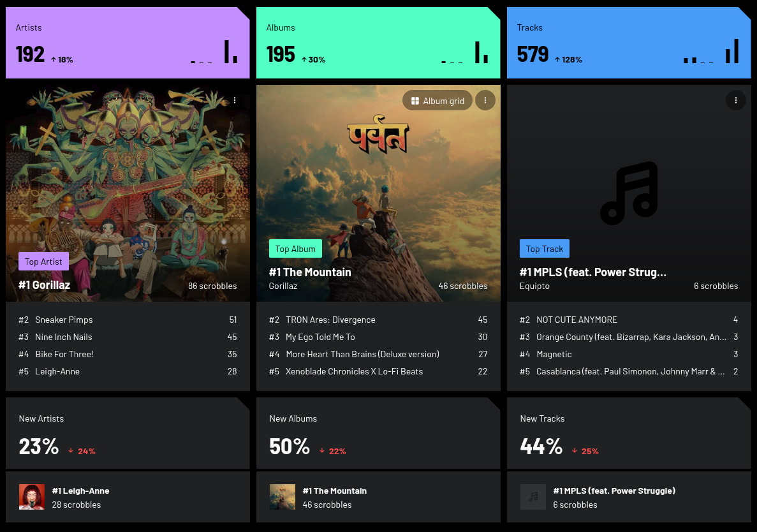This screenshot has width=757, height=532.
Task: Open #1 The Mountain album title
Action: [310, 272]
